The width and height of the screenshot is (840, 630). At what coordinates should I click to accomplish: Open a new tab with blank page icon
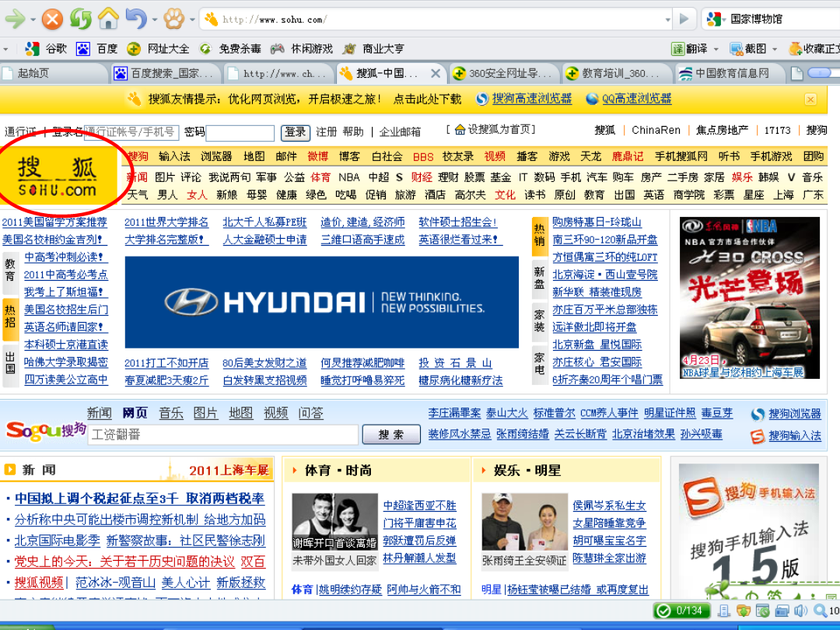(x=797, y=73)
